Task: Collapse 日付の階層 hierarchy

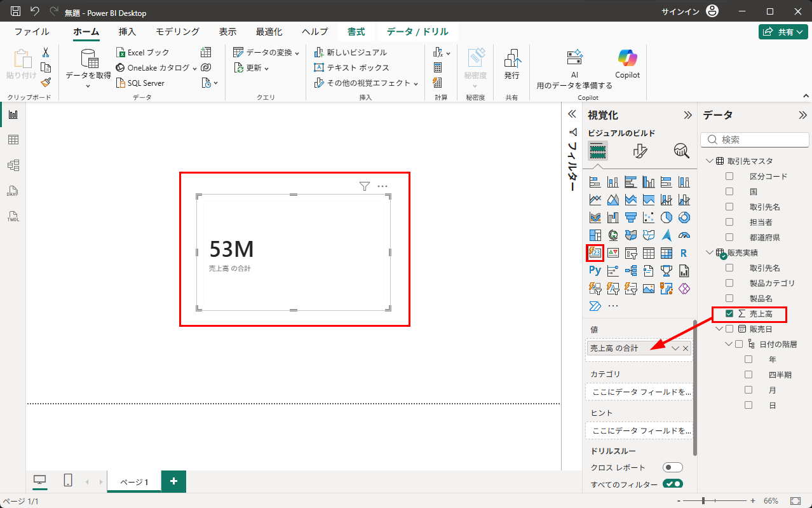Action: [729, 344]
